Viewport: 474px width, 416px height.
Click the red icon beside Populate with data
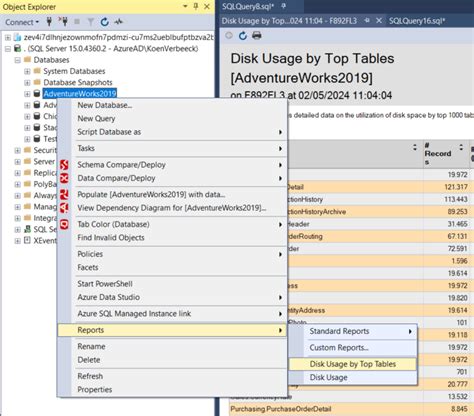click(64, 195)
